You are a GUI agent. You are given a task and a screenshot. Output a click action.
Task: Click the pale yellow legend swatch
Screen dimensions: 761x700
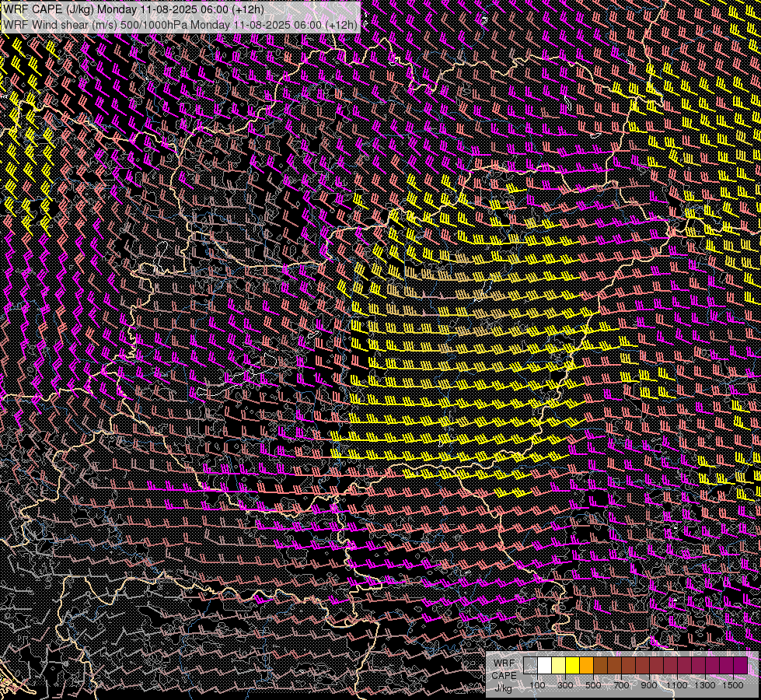click(x=559, y=666)
